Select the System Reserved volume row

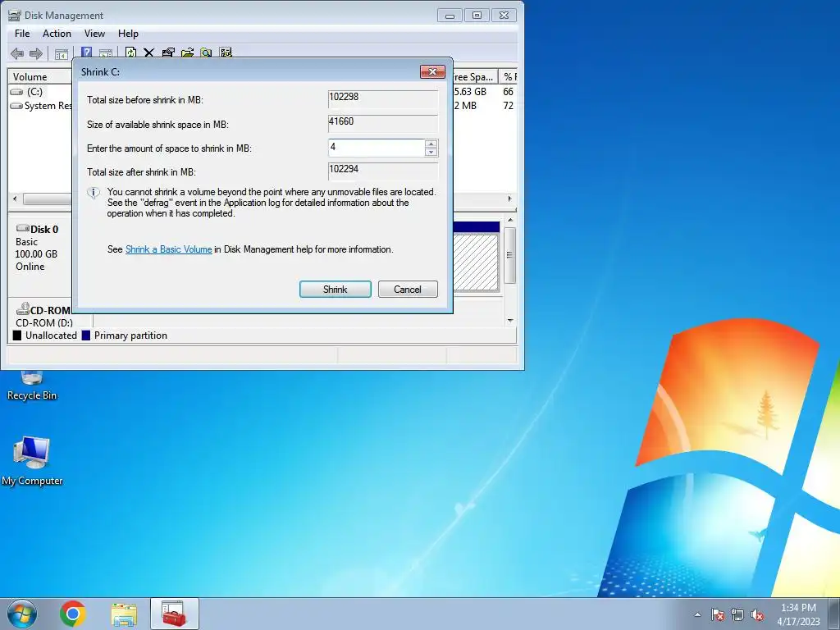[x=40, y=106]
